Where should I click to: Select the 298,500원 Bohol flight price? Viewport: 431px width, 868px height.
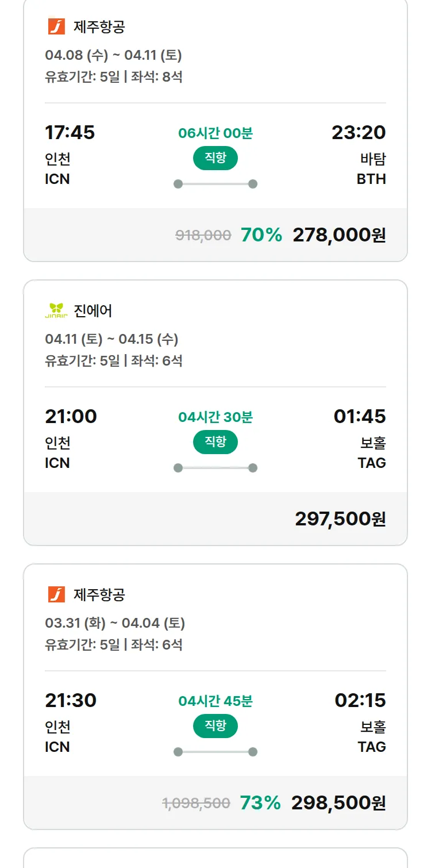pyautogui.click(x=338, y=802)
